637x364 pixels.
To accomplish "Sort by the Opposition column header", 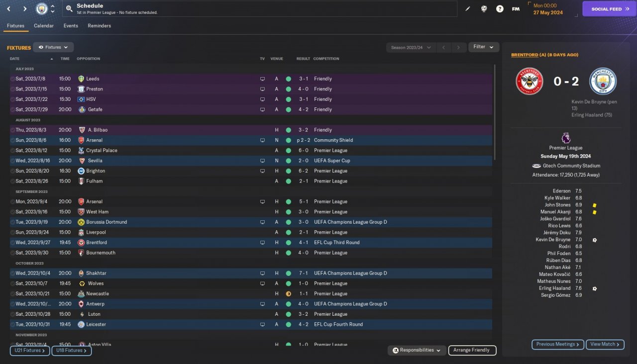I will [x=89, y=59].
